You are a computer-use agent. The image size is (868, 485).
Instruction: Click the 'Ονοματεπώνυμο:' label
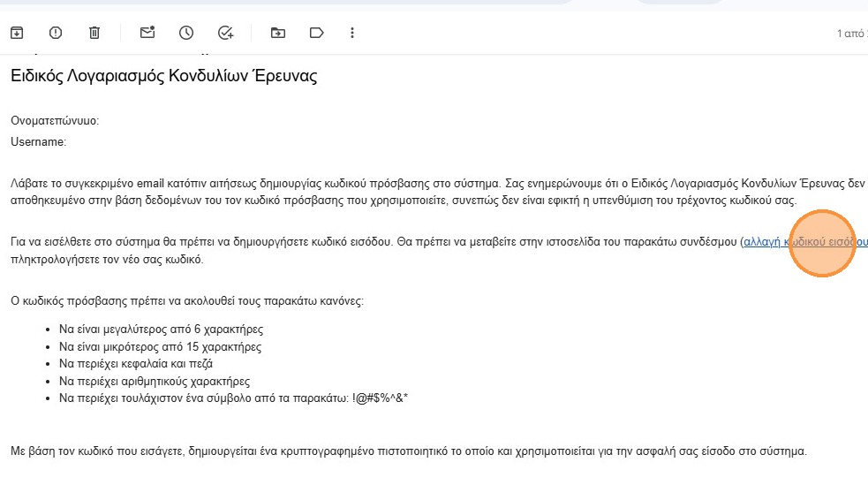[x=55, y=121]
